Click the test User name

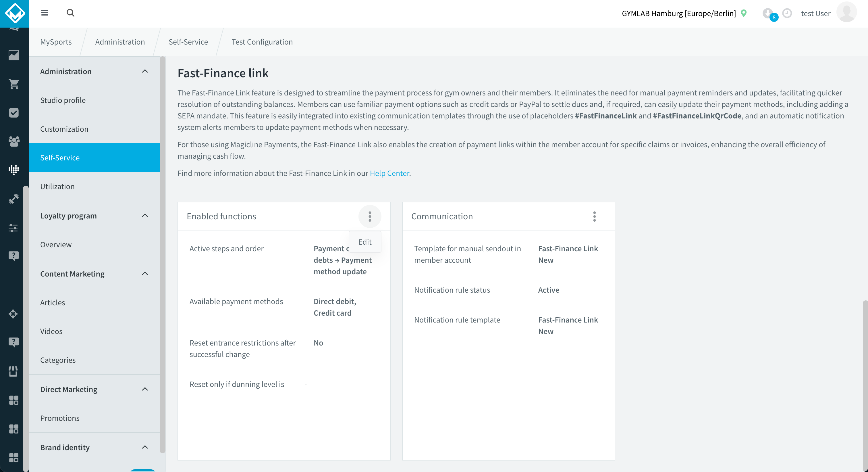(816, 13)
